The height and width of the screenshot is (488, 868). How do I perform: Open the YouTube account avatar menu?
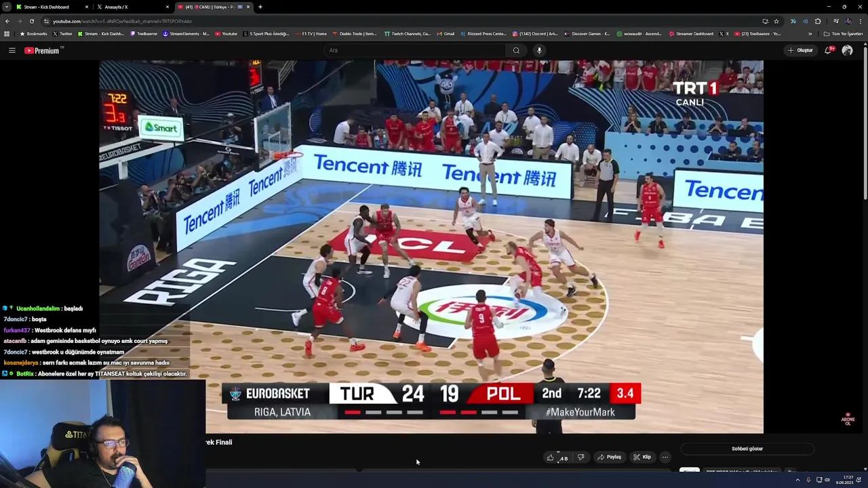tap(847, 50)
